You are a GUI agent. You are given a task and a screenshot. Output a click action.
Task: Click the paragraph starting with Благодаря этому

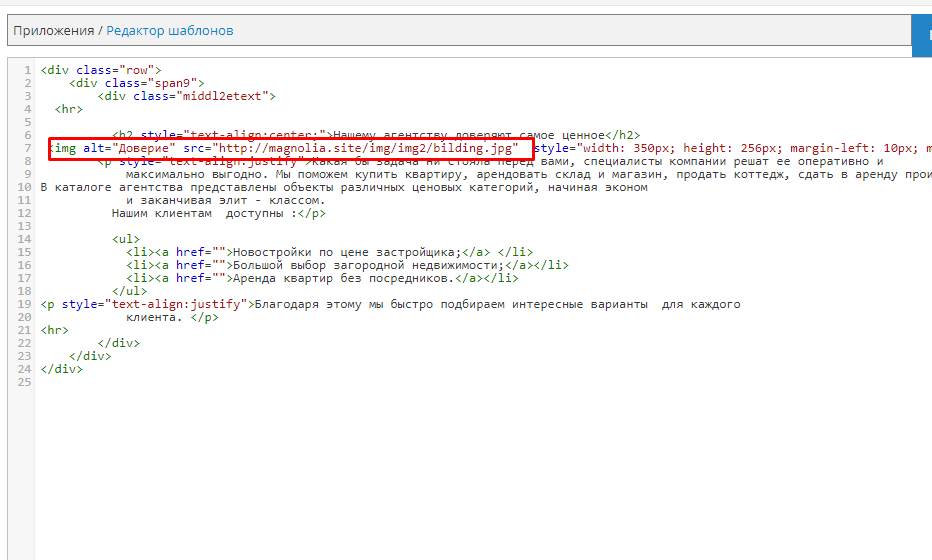(x=390, y=304)
